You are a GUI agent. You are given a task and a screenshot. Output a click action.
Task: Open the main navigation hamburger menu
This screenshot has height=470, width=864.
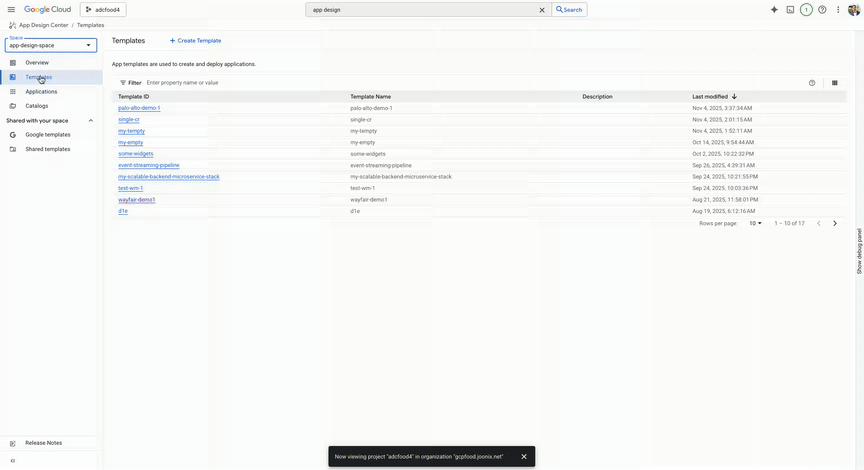pos(11,9)
